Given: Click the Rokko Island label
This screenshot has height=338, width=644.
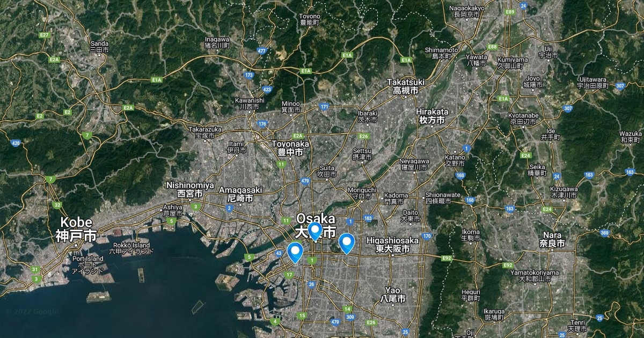Looking at the screenshot, I should tap(131, 248).
